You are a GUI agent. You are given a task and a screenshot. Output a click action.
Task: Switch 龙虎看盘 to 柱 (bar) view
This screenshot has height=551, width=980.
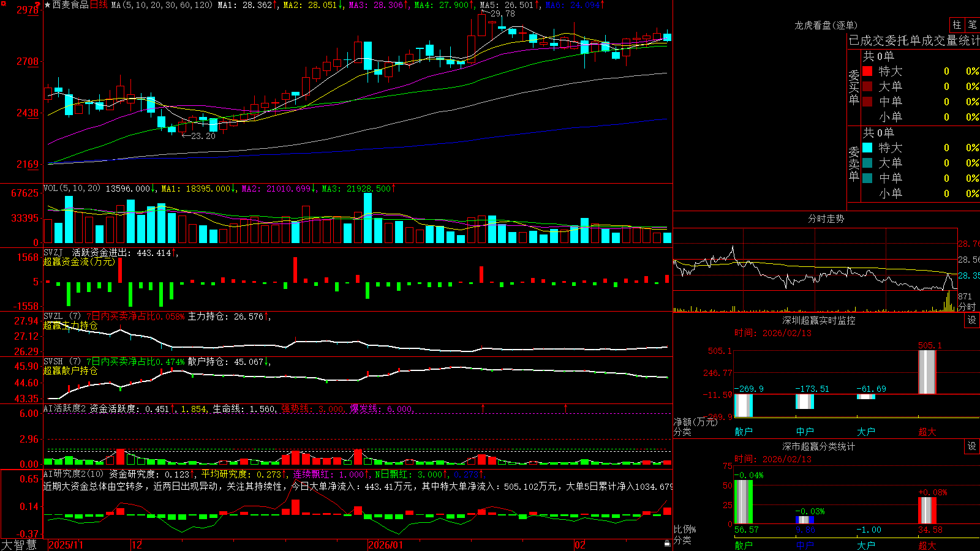click(957, 24)
